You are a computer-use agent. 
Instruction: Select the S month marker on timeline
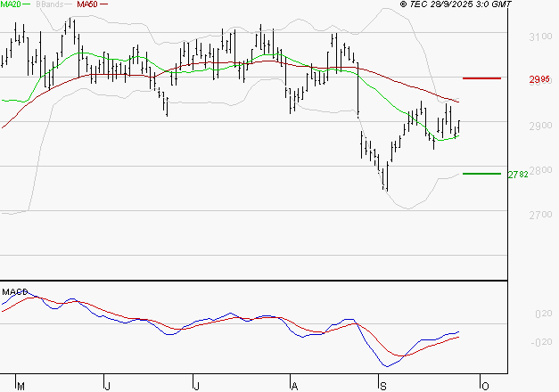point(382,386)
